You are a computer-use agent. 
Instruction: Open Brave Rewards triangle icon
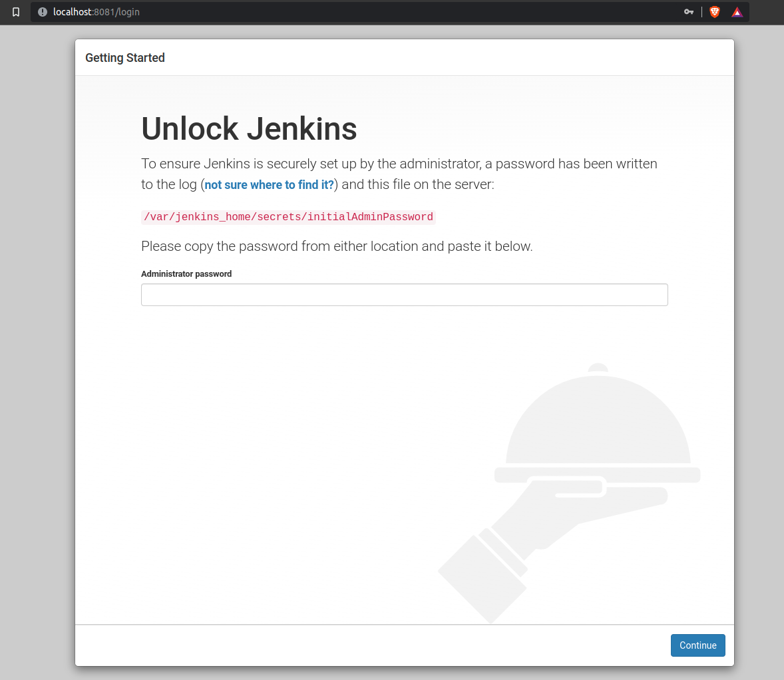[x=737, y=12]
